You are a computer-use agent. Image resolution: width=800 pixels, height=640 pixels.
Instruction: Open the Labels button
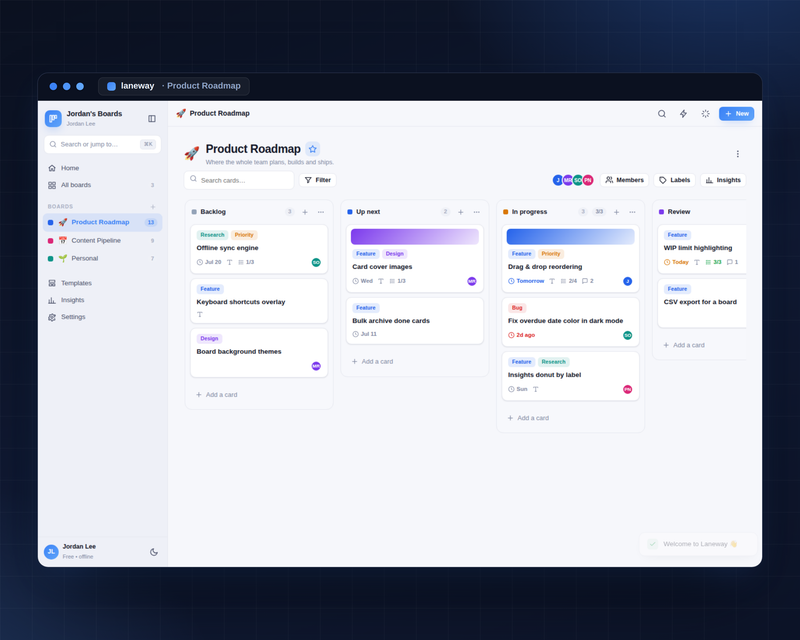674,180
